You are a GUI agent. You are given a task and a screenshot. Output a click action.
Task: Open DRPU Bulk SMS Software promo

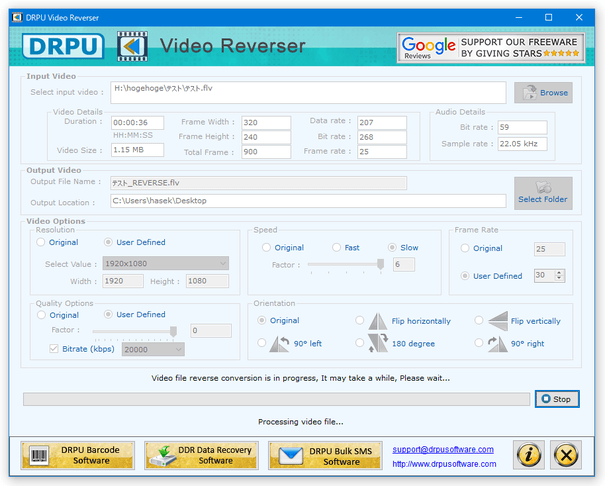coord(325,456)
